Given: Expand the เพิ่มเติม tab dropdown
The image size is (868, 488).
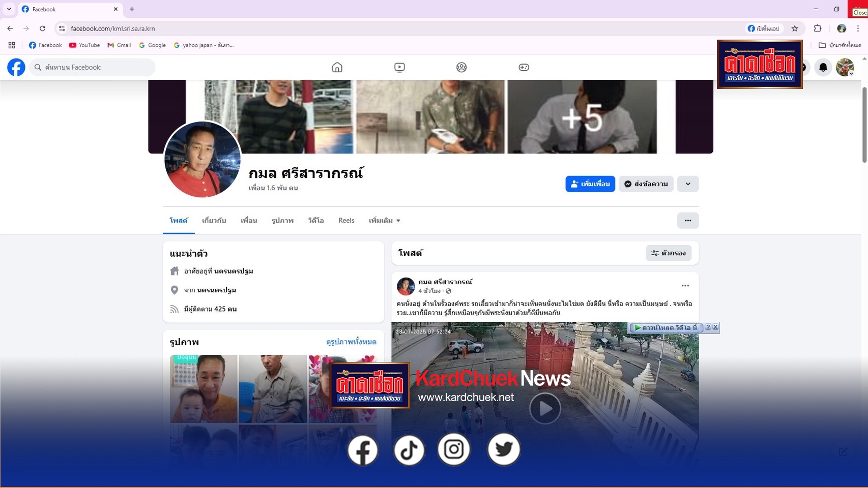Looking at the screenshot, I should tap(385, 221).
